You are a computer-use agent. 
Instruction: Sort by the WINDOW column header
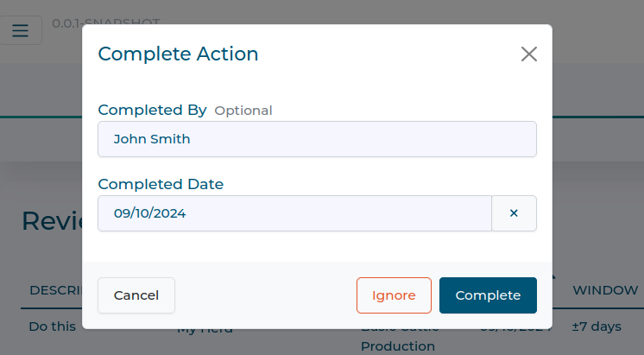coord(605,290)
